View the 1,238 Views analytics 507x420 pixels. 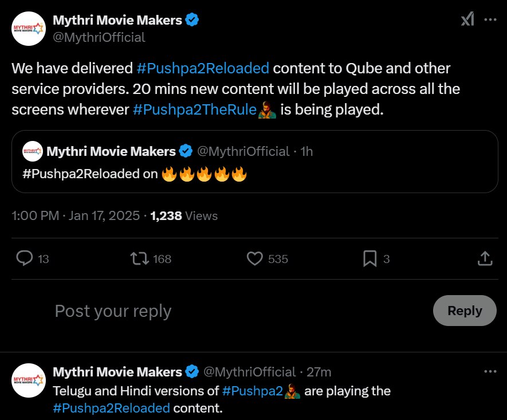coord(184,216)
